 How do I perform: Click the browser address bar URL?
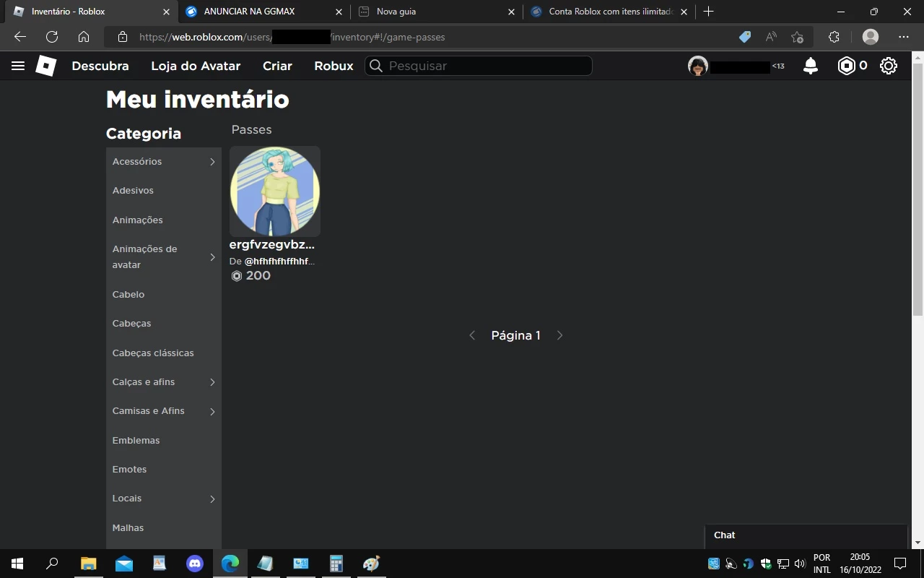[292, 37]
